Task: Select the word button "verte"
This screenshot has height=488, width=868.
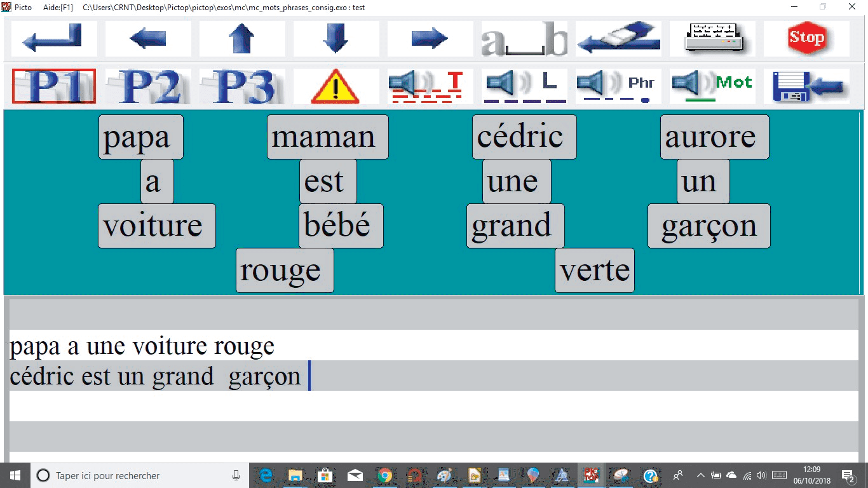Action: [595, 271]
